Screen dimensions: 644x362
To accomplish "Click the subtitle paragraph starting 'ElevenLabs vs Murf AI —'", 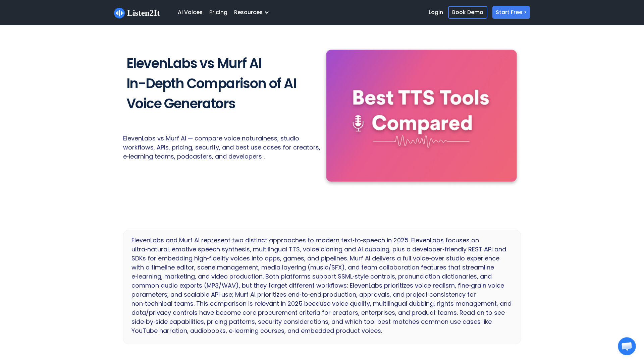I will [221, 147].
